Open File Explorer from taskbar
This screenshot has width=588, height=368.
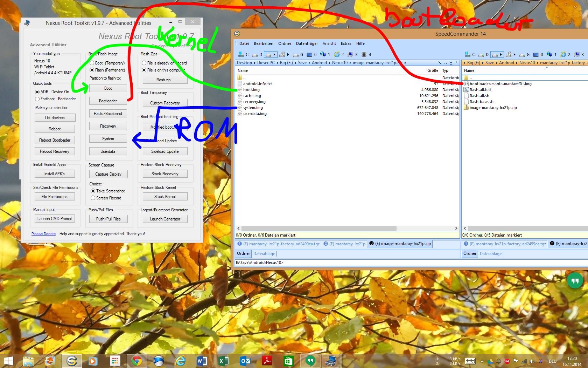click(x=28, y=361)
